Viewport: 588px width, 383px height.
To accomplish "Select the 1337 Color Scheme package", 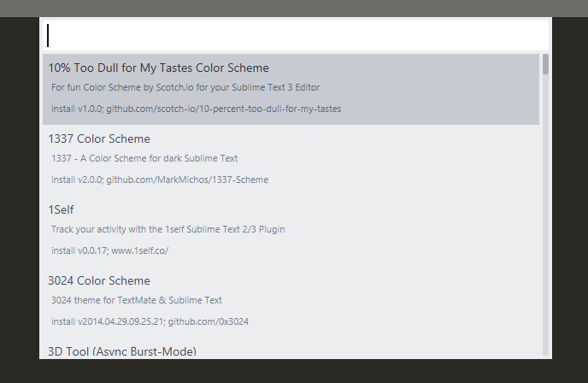I will [x=99, y=138].
